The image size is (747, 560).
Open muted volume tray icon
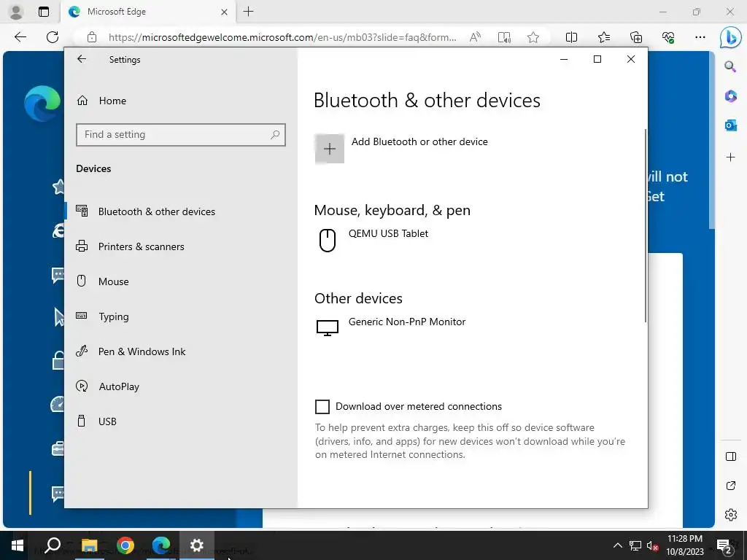pos(652,545)
